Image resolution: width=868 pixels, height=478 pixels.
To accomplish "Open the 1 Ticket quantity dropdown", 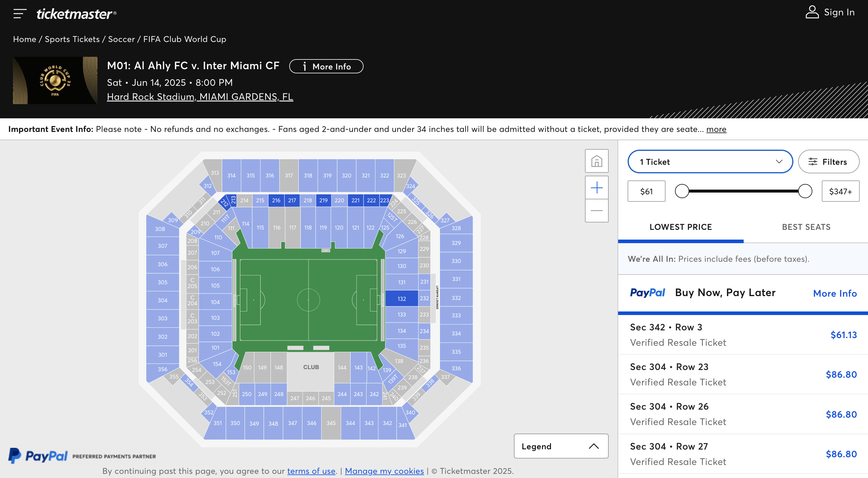I will click(710, 162).
